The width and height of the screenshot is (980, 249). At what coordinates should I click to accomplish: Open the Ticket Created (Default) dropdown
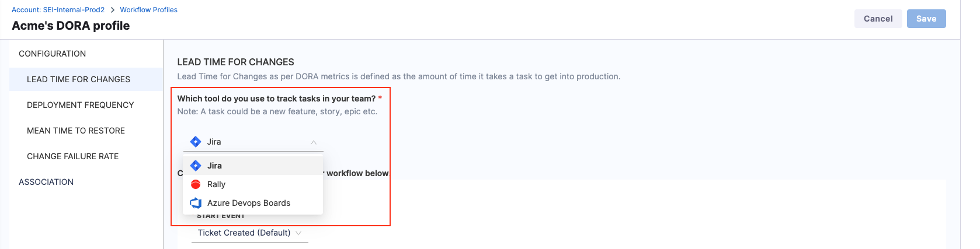click(244, 233)
